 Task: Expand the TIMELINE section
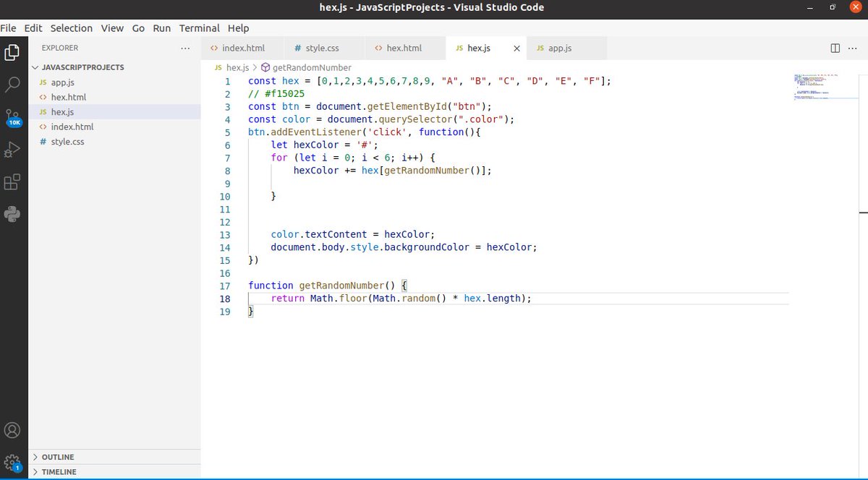click(x=59, y=471)
